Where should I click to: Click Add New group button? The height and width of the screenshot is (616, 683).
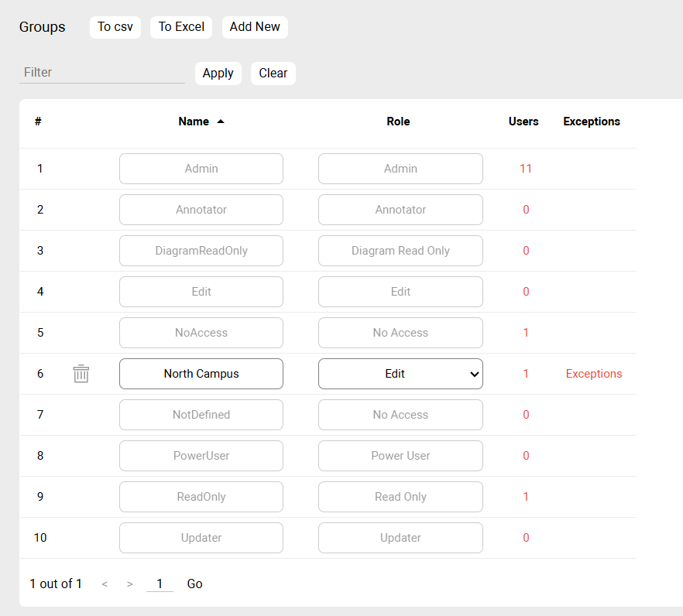[255, 27]
